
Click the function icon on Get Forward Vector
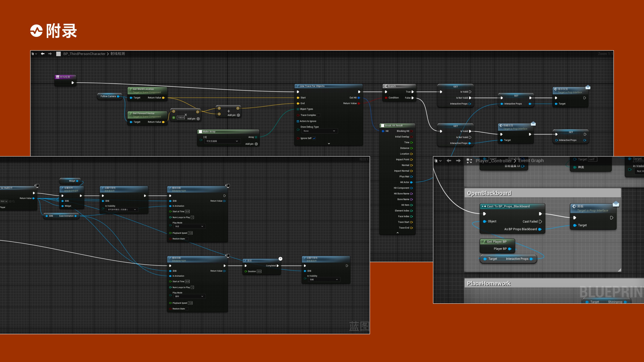point(131,114)
